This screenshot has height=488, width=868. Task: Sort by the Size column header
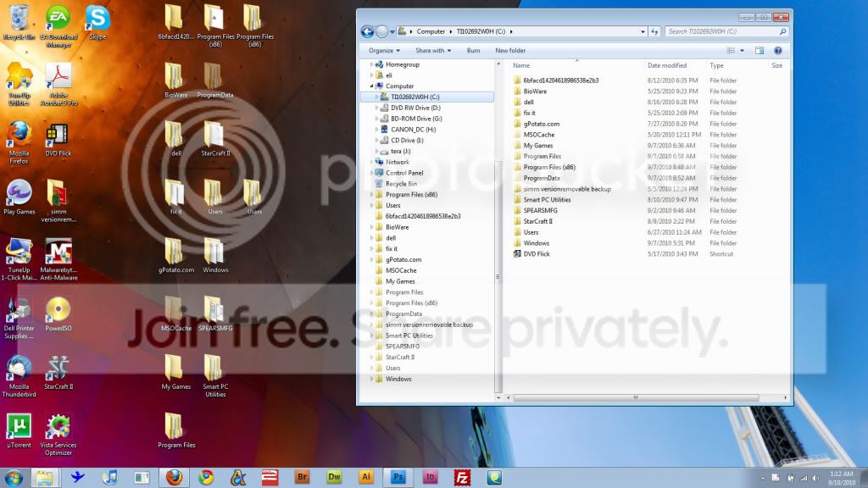(x=777, y=65)
